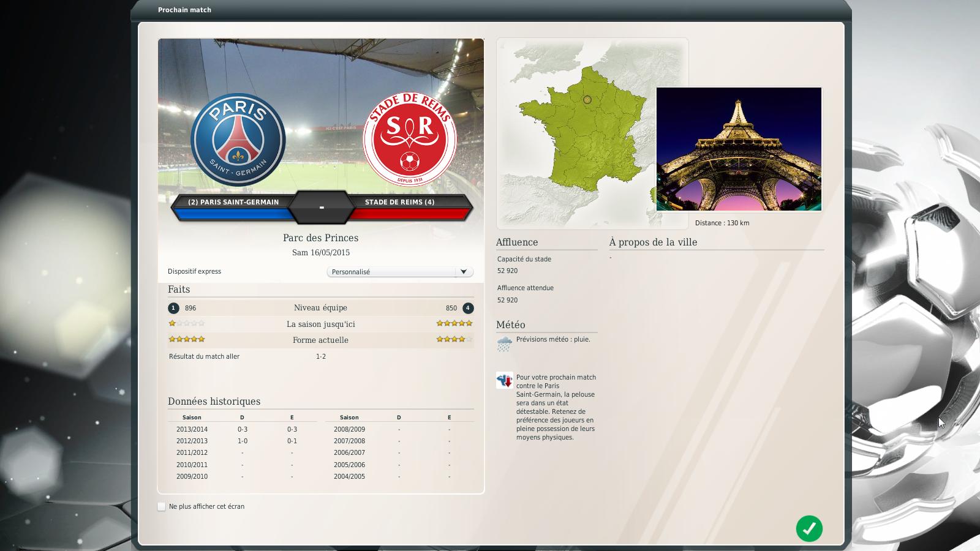Click the 'Niveau équipe' row label
Viewport: 980px width, 551px height.
(x=320, y=308)
